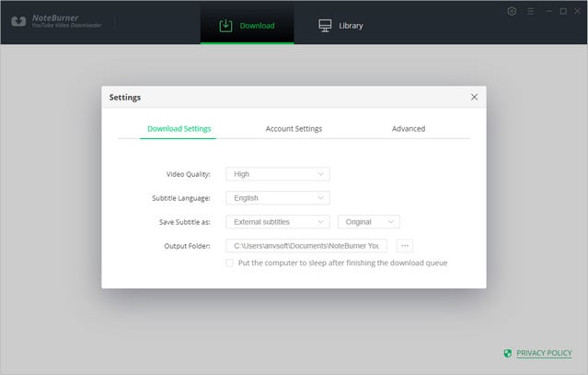The height and width of the screenshot is (375, 588).
Task: Open the settings gear icon
Action: [512, 11]
